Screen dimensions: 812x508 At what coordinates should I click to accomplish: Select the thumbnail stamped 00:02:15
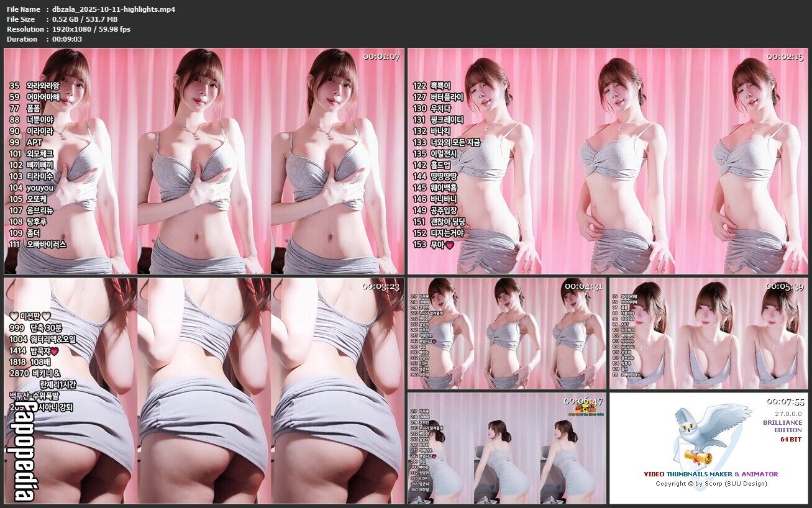point(608,161)
